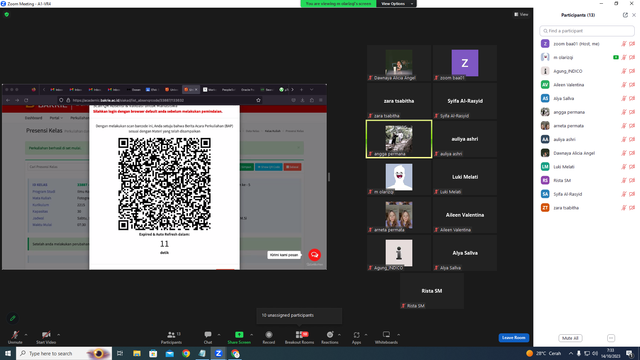
Task: Click muted mic icon for auliya ashri
Action: click(x=624, y=139)
